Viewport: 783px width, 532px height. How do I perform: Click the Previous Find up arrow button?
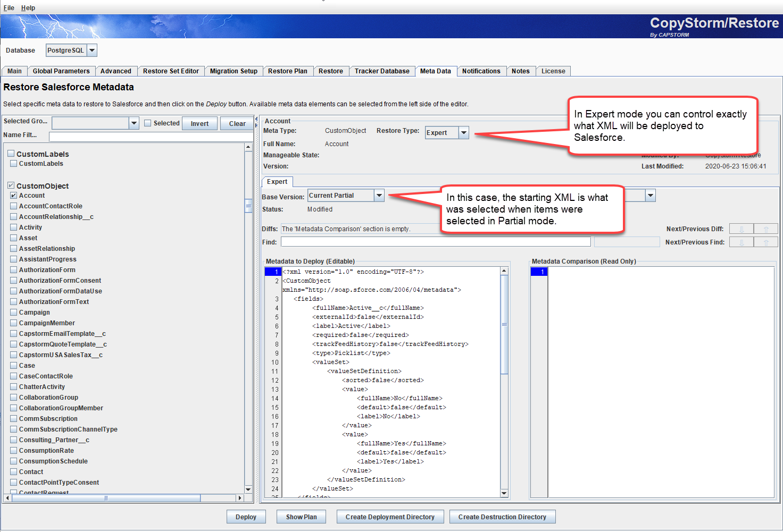pos(766,242)
